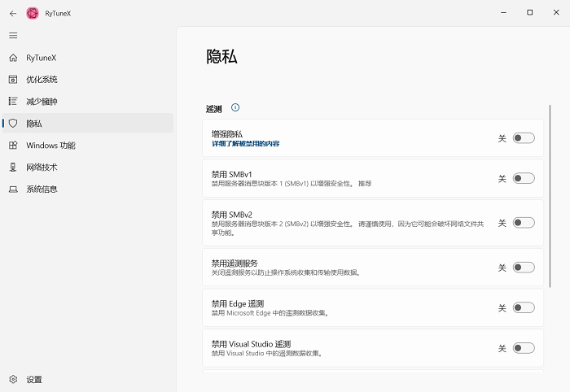
Task: Click the 优化系统 sidebar icon
Action: (12, 80)
